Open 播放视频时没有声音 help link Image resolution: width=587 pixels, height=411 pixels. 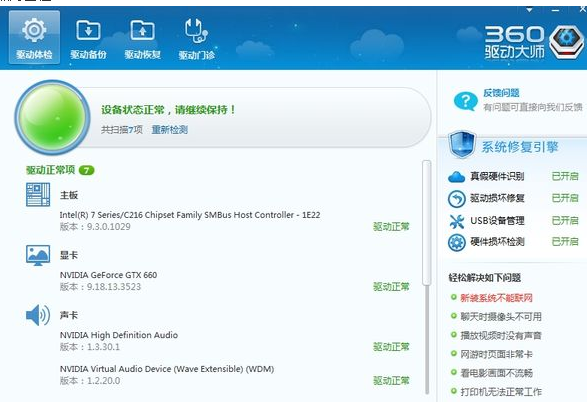pyautogui.click(x=501, y=336)
